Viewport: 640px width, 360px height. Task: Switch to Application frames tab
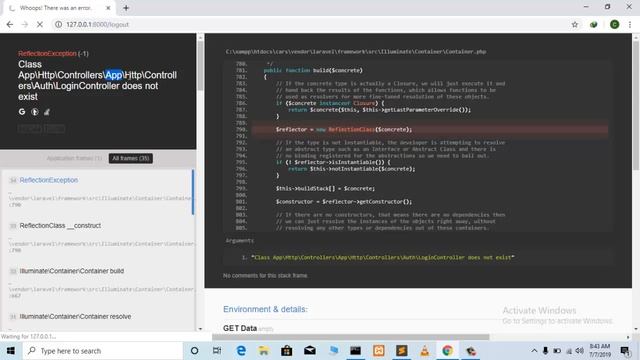[x=74, y=158]
